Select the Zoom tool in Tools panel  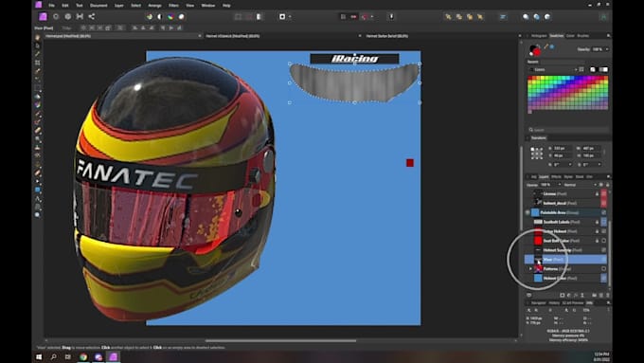pos(37,214)
